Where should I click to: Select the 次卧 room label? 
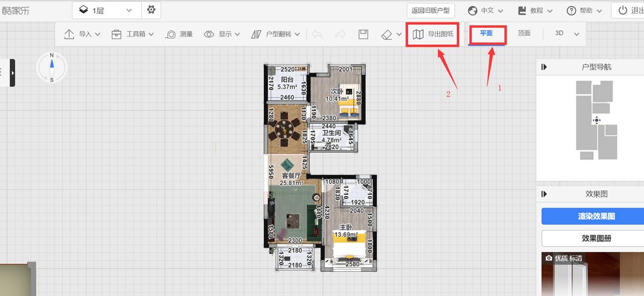[337, 91]
